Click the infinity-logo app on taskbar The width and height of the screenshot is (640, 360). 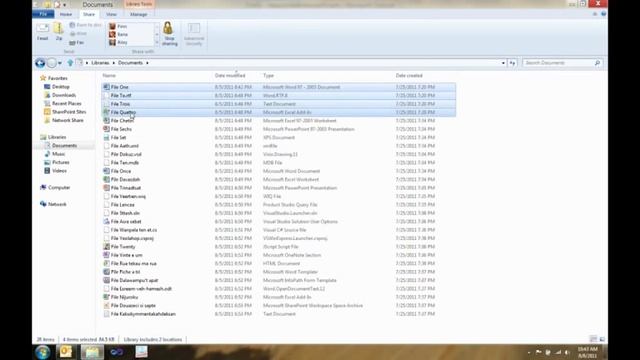[x=117, y=352]
